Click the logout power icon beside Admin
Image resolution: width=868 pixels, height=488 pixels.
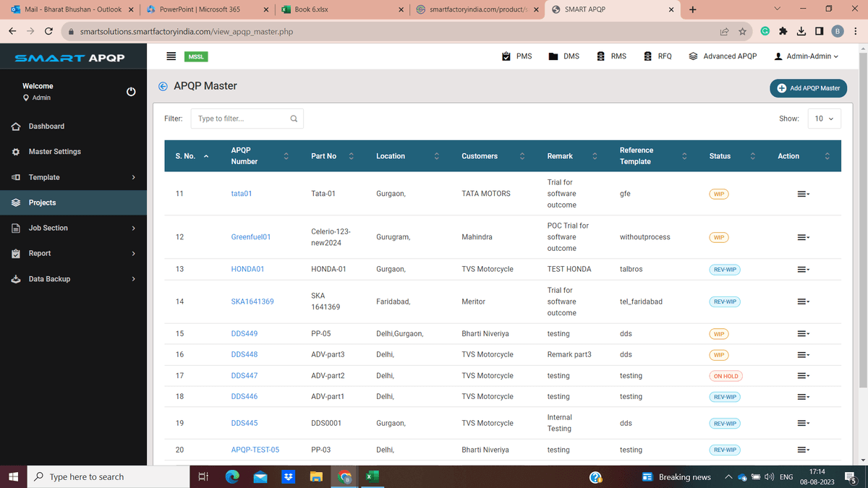click(x=131, y=91)
